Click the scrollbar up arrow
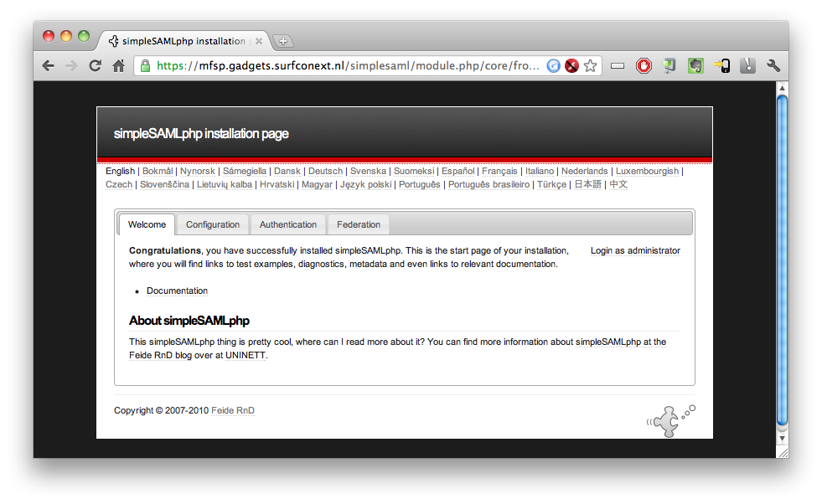822x504 pixels. [782, 88]
